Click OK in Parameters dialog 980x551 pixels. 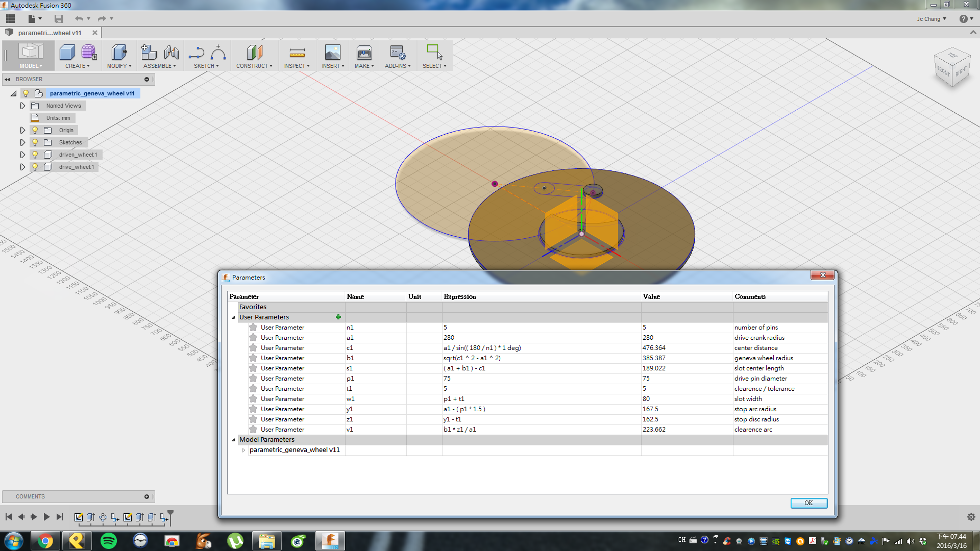click(x=808, y=503)
